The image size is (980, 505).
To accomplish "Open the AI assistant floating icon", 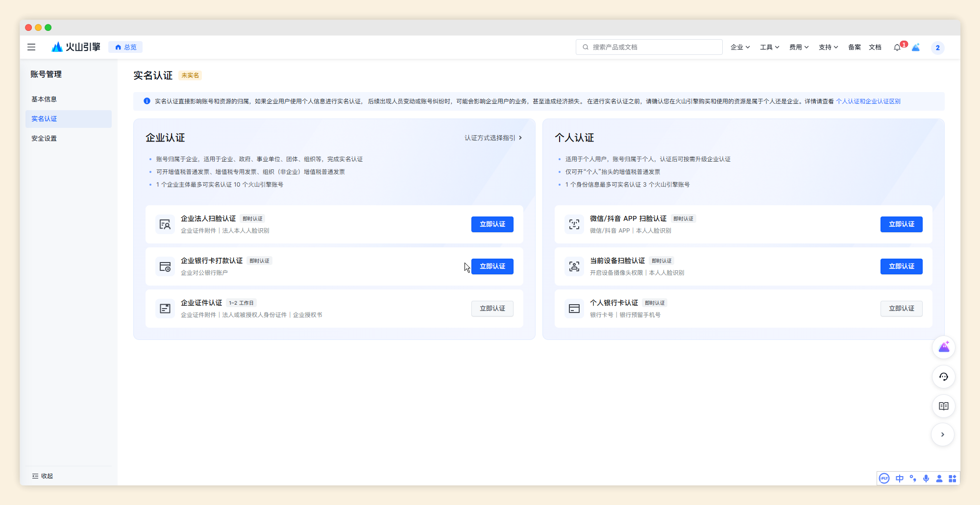I will click(x=943, y=347).
